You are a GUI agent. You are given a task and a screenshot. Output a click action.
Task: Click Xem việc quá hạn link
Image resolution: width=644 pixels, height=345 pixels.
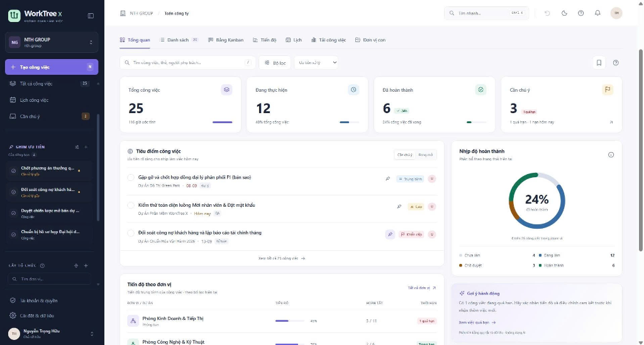(x=477, y=322)
